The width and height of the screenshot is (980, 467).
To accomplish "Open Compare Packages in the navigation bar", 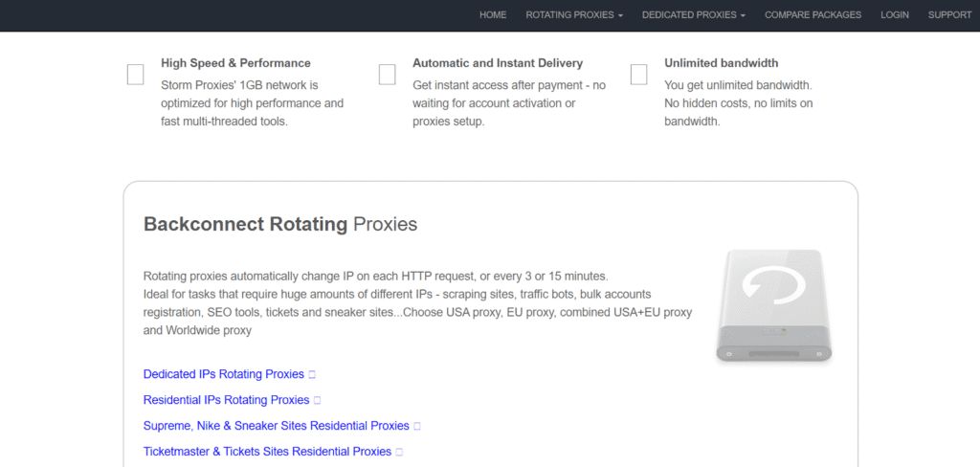I will (x=813, y=15).
